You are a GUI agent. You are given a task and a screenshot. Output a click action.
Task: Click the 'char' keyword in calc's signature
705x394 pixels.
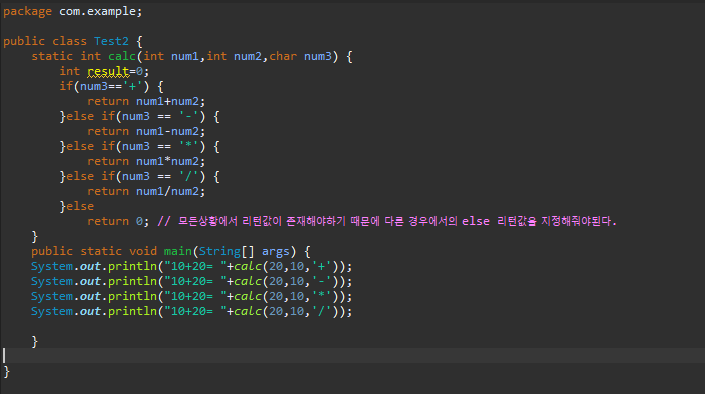[x=283, y=56]
